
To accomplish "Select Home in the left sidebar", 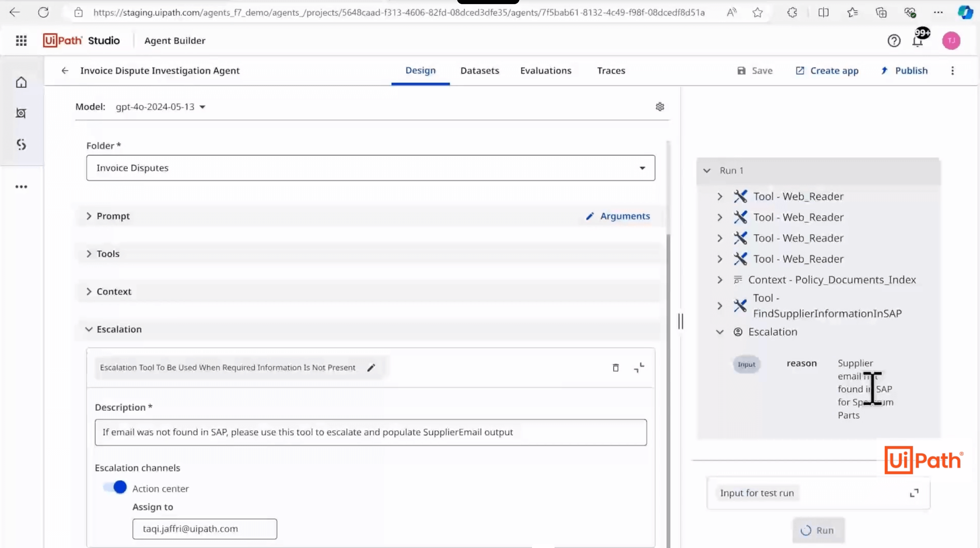I will click(21, 82).
